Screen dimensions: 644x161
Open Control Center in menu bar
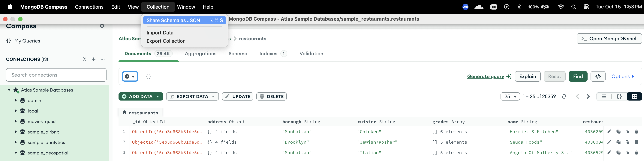(586, 7)
